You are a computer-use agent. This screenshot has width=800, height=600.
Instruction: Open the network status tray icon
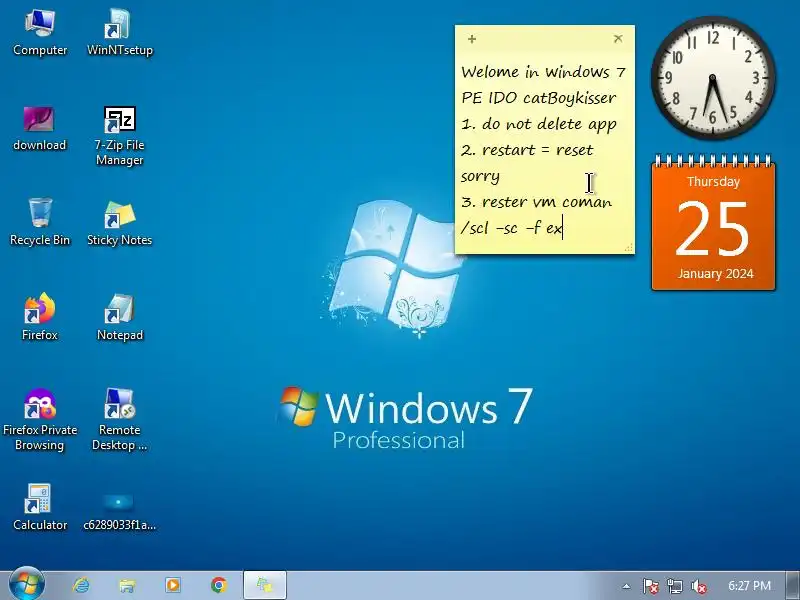coord(675,586)
